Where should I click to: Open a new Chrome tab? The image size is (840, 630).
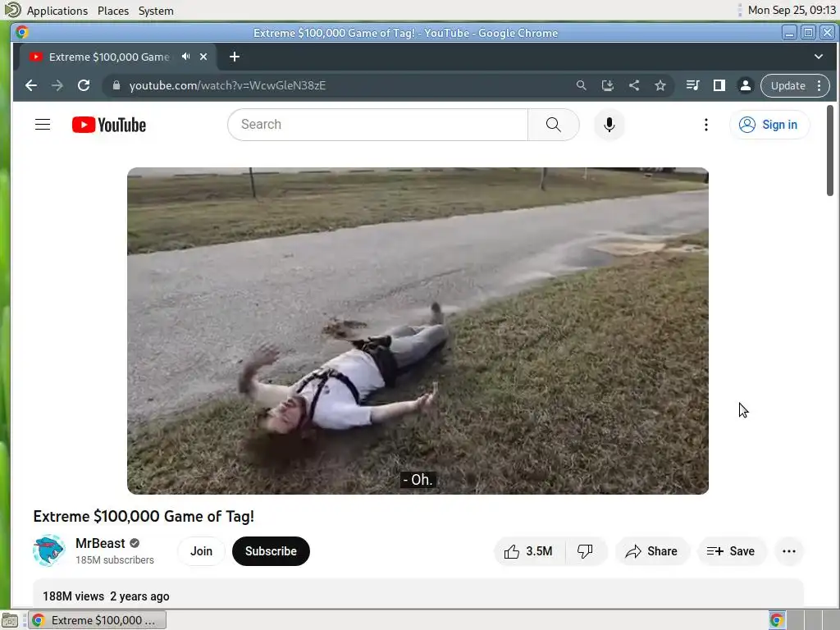coord(234,57)
